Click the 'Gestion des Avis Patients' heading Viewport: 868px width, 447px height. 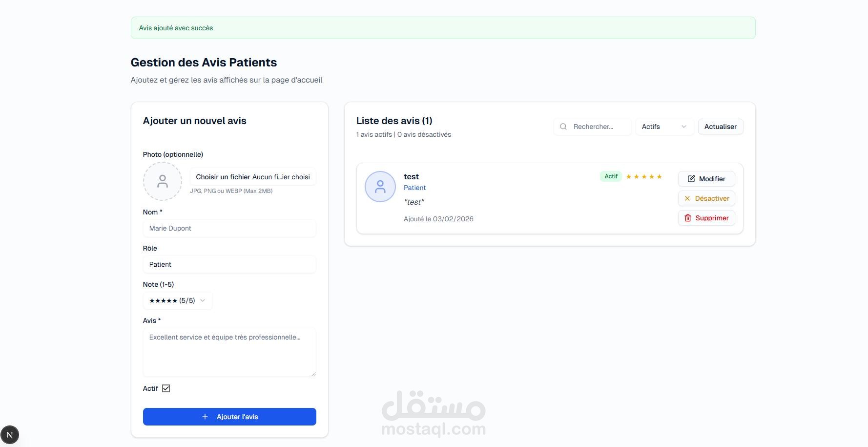click(x=204, y=63)
